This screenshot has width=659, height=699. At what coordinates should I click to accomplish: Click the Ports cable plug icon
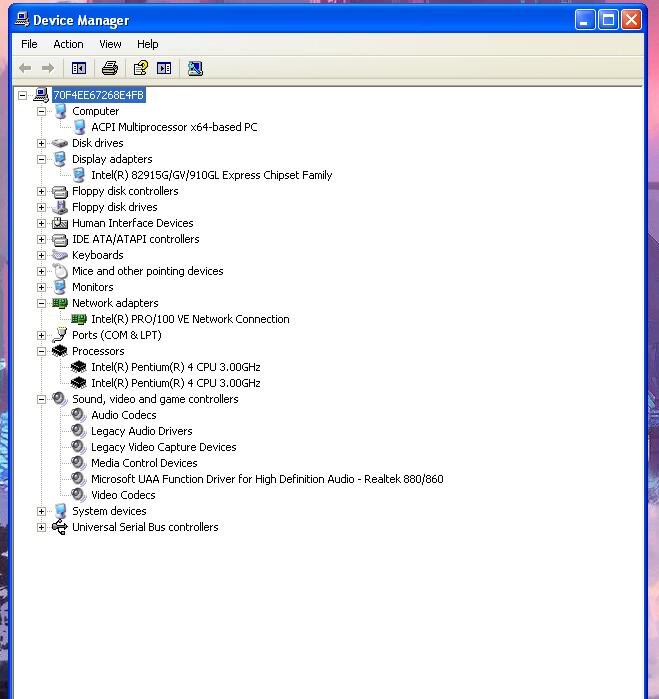pos(60,335)
